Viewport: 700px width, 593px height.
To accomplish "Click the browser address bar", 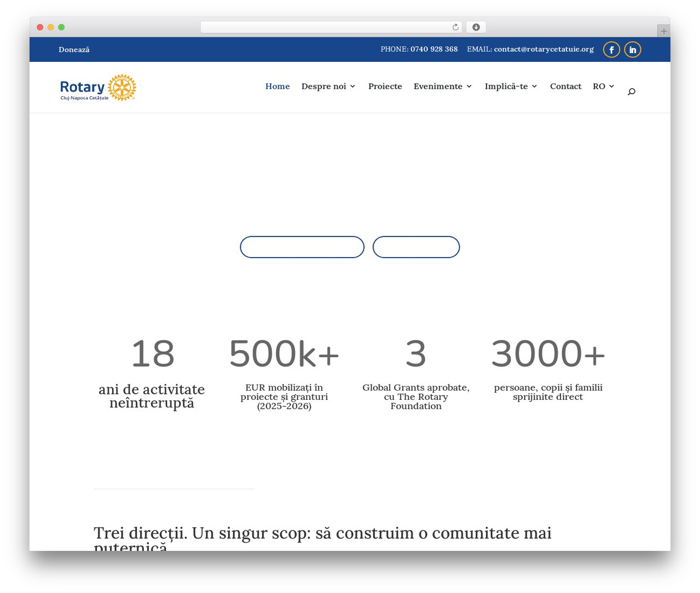I will click(331, 27).
